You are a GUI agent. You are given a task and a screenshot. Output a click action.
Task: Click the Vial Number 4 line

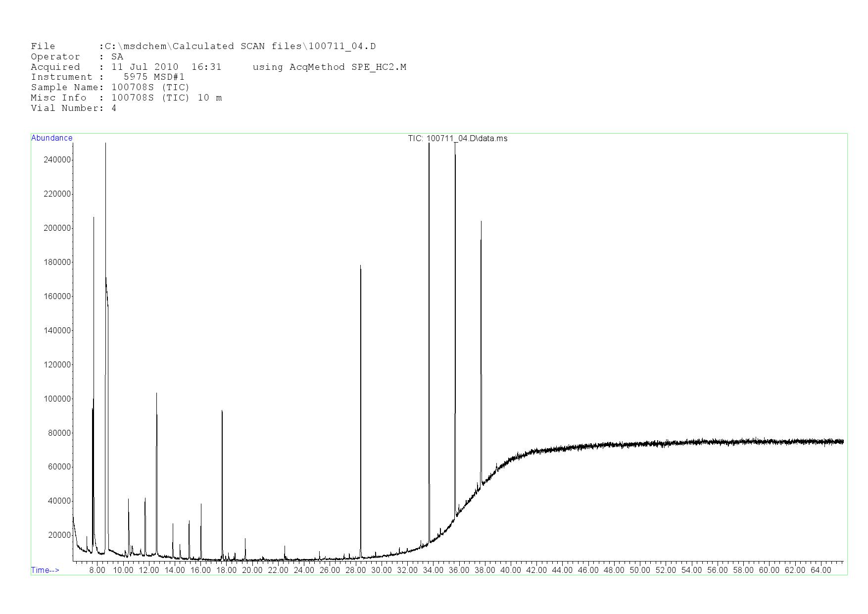pyautogui.click(x=73, y=108)
